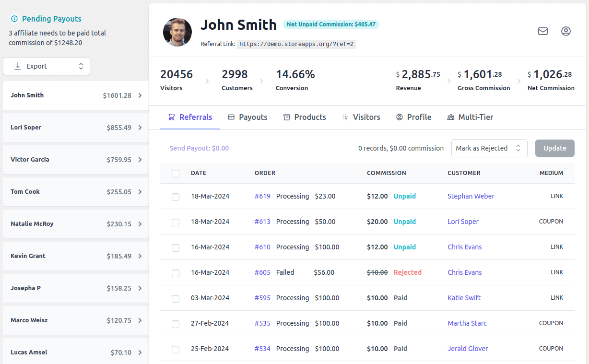Click Net Unpaid Commission badge
This screenshot has height=364, width=589.
tap(331, 24)
